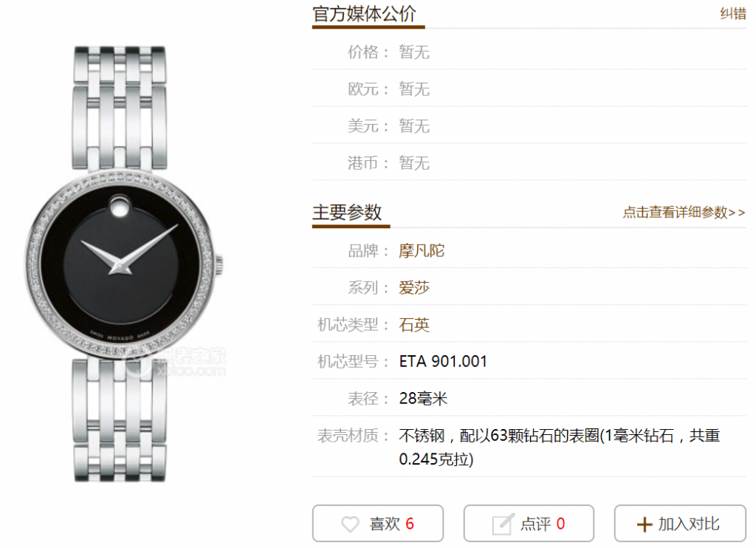Add watch with 加入对比 button
The width and height of the screenshot is (756, 548).
680,524
